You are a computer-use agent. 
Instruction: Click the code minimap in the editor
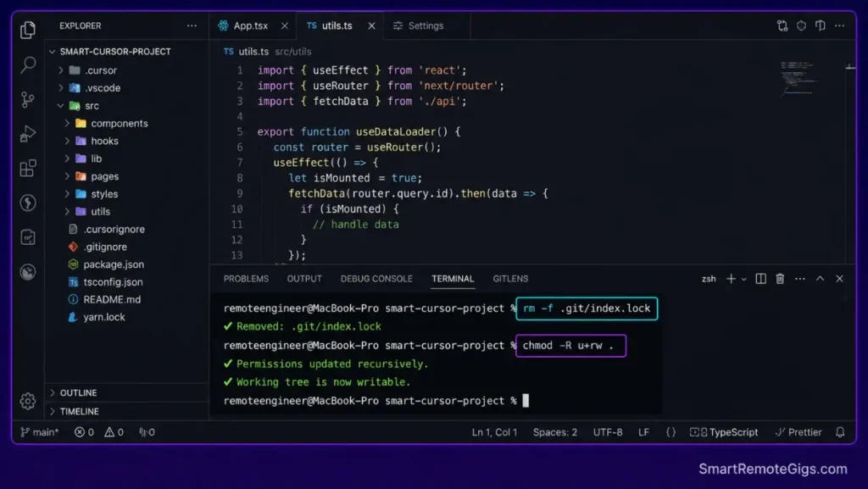click(x=798, y=78)
